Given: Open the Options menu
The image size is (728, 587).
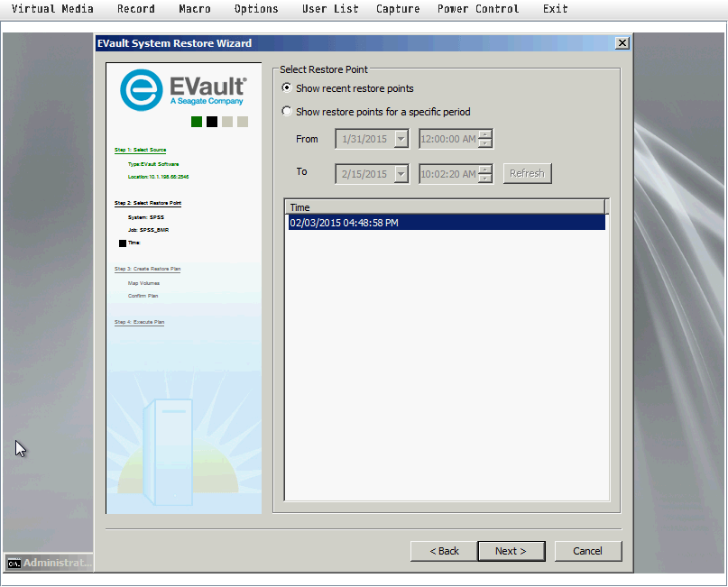Looking at the screenshot, I should point(256,9).
